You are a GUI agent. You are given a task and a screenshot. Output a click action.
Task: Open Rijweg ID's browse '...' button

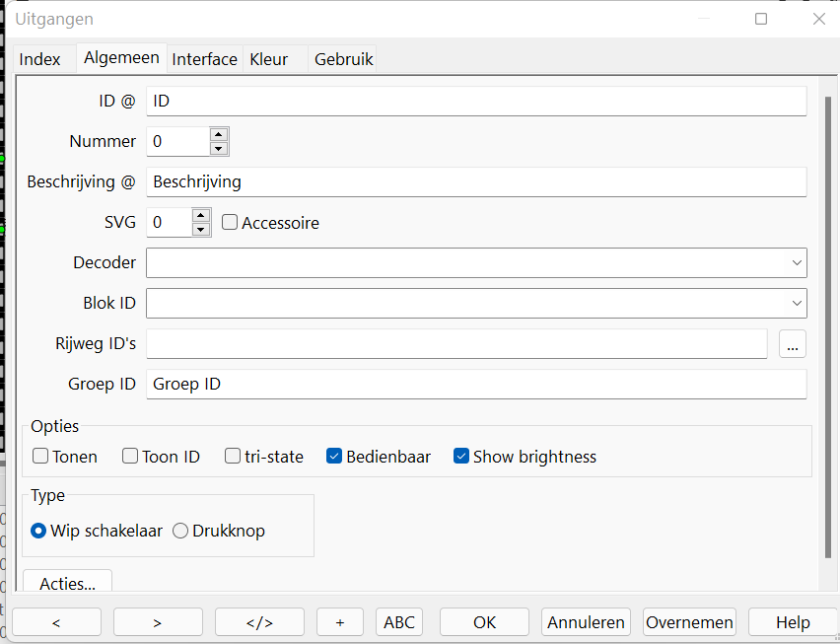(x=793, y=343)
